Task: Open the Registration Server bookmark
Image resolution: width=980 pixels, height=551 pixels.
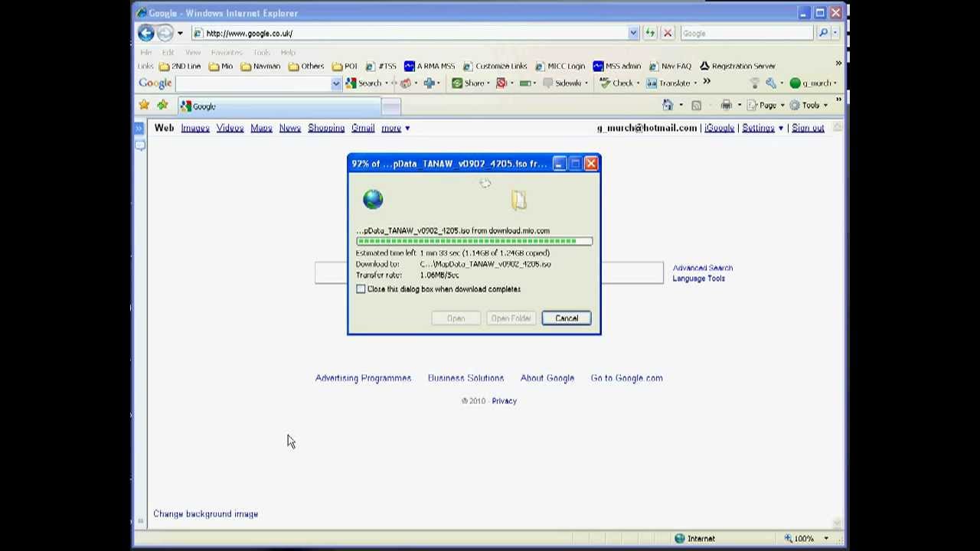Action: (738, 66)
